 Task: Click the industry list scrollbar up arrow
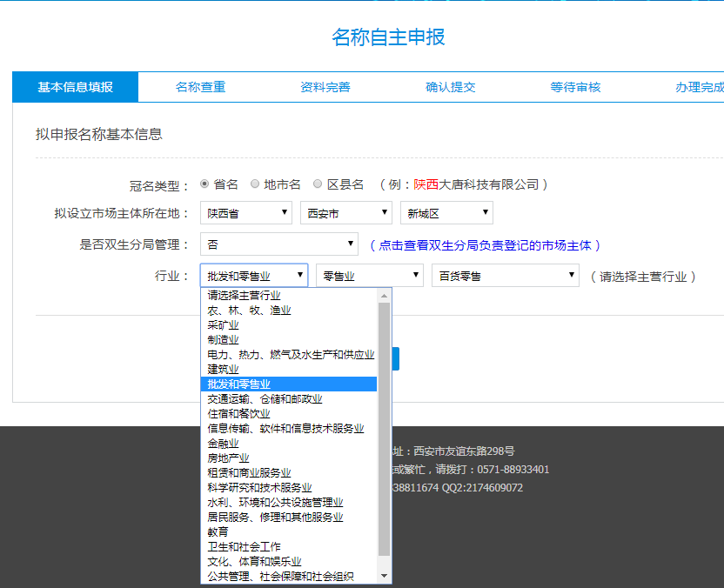coord(385,296)
